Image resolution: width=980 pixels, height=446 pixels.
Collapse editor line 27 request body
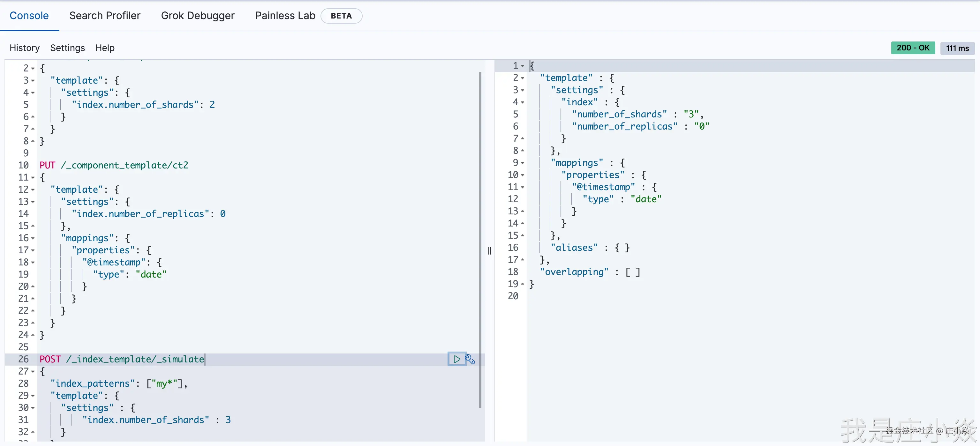point(33,371)
